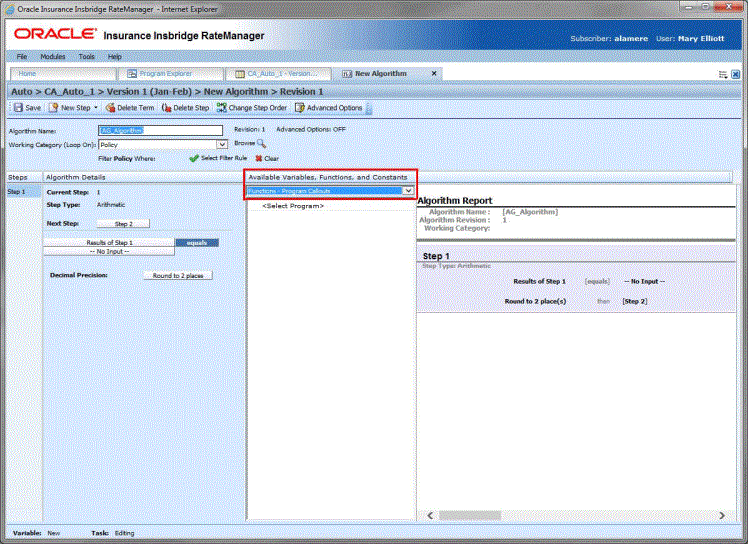This screenshot has height=544, width=748.
Task: Click the blue close-all tabs icon
Action: (x=736, y=74)
